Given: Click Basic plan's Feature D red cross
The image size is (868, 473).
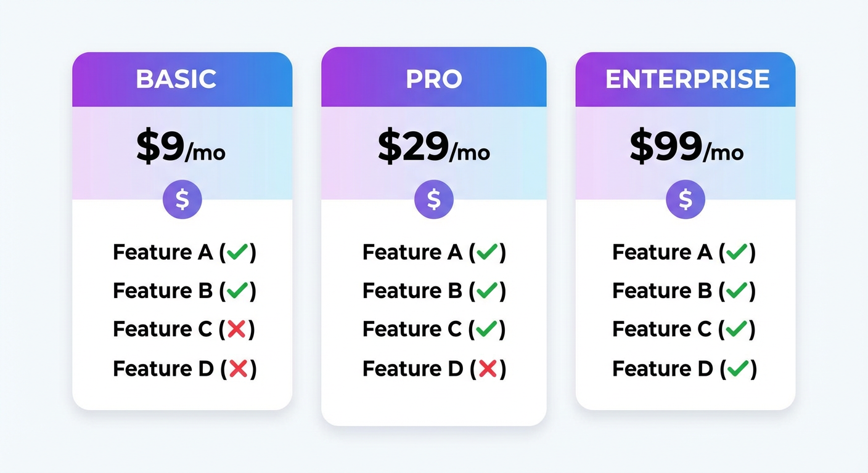Looking at the screenshot, I should coord(238,368).
